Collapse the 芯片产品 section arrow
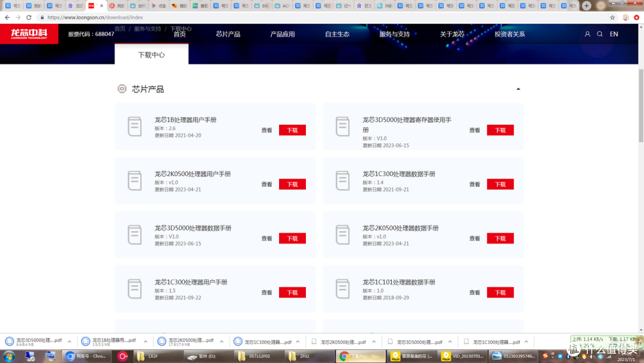The width and height of the screenshot is (644, 363). (518, 89)
